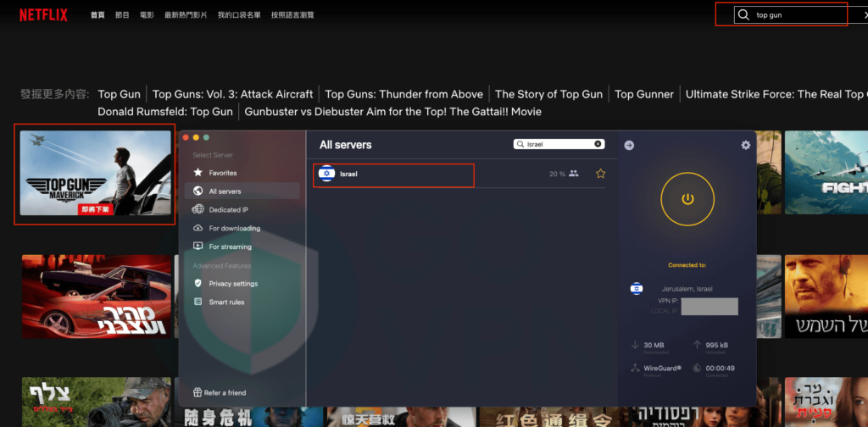
Task: Select the All servers globe icon
Action: [198, 191]
